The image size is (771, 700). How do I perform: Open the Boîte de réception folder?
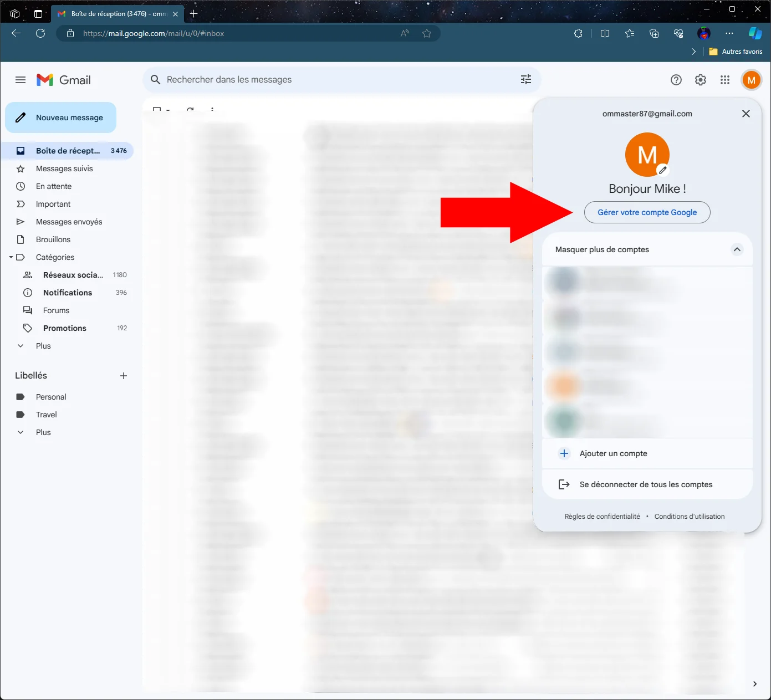(x=67, y=151)
